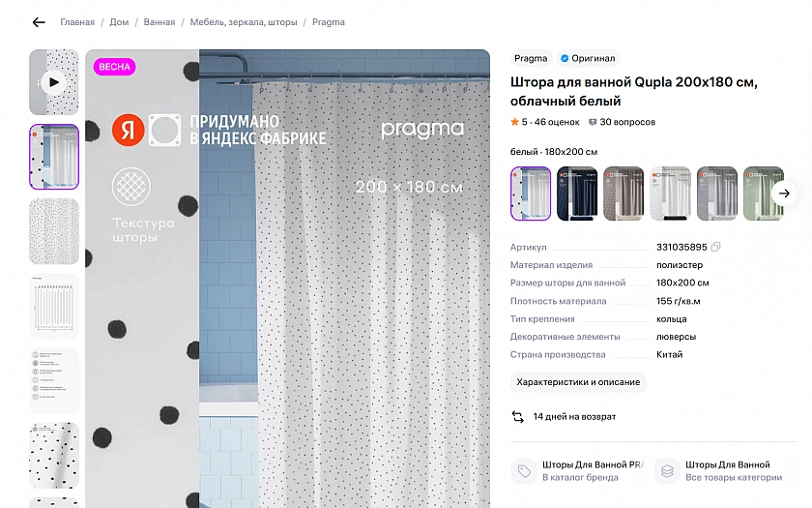Viewport: 812px width, 508px height.
Task: Choose the brown curtain variant swatch
Action: [623, 194]
